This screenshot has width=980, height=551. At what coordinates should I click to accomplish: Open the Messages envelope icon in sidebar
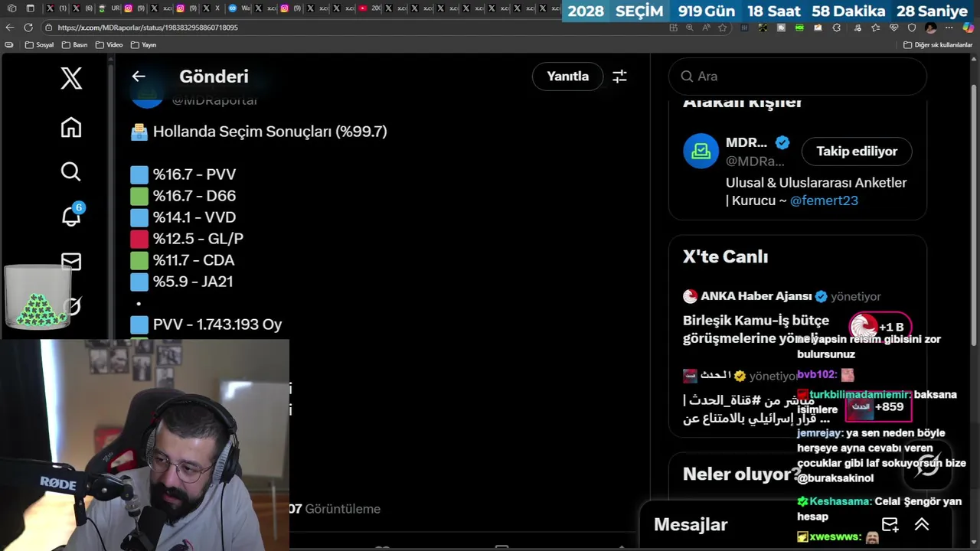(71, 262)
